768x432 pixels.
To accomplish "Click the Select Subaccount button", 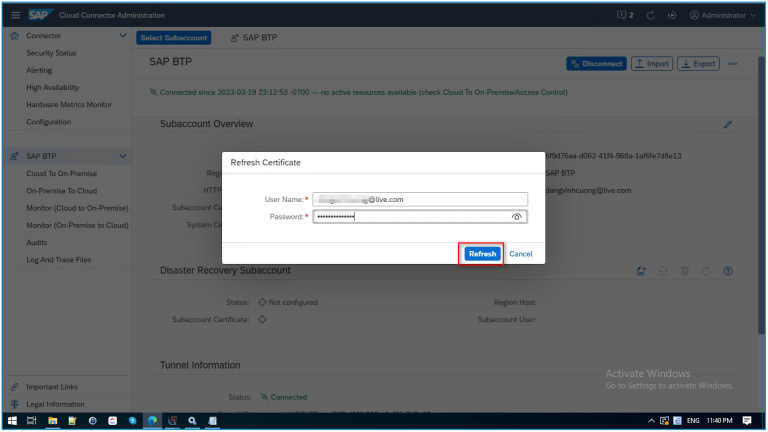I will pos(173,38).
